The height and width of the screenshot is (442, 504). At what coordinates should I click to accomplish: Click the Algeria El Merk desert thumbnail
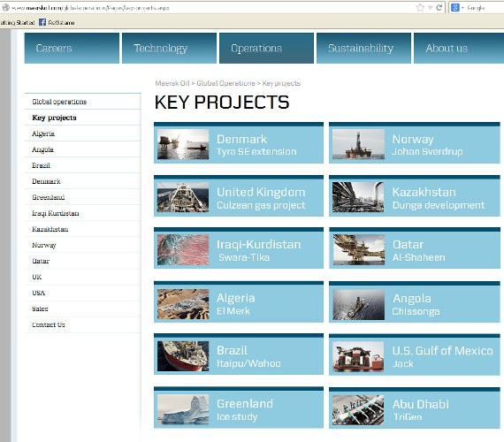point(183,304)
